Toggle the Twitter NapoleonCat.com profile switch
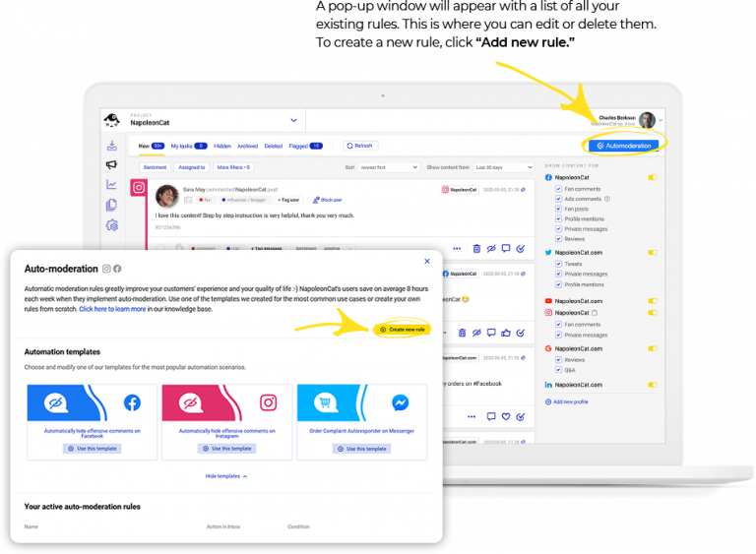 [x=653, y=252]
